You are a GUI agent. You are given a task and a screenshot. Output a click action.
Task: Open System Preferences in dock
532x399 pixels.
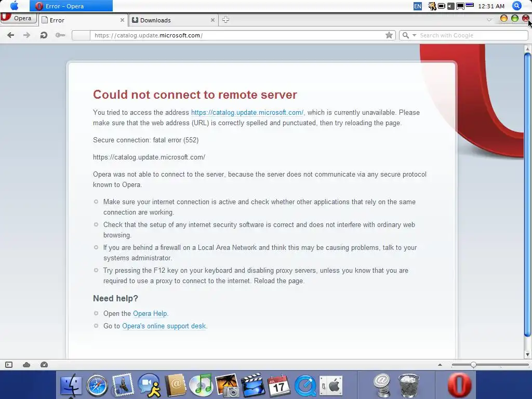[331, 386]
